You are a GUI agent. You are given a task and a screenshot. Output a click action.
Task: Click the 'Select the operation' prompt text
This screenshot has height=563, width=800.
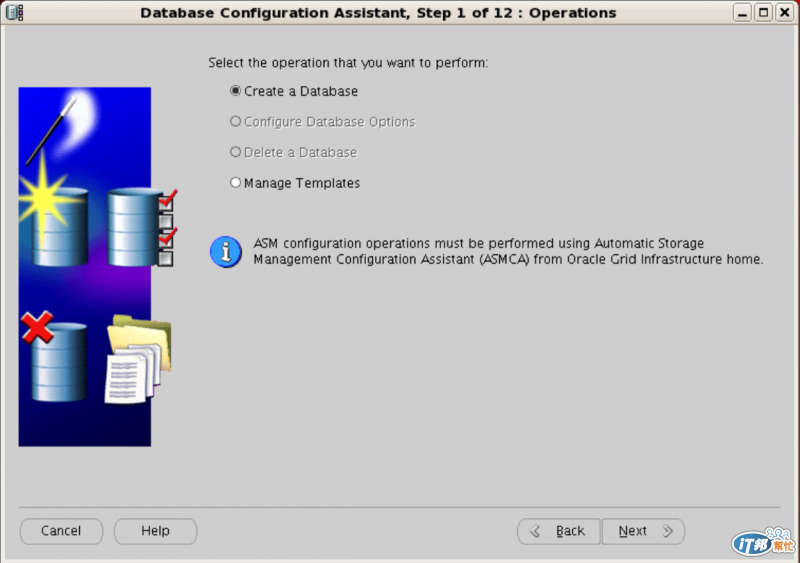[348, 63]
